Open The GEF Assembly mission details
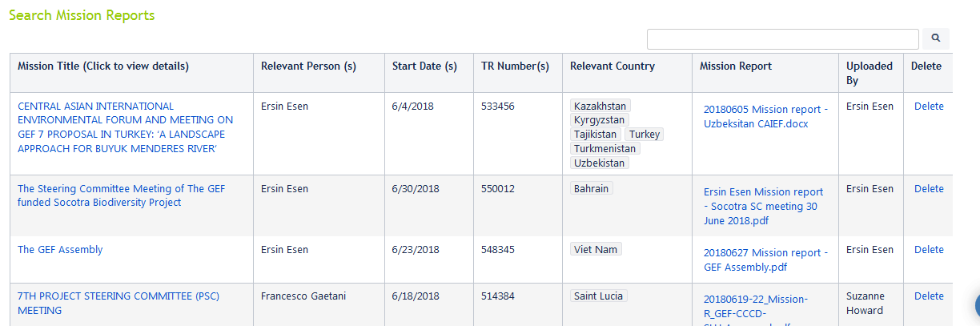This screenshot has height=326, width=980. click(60, 249)
